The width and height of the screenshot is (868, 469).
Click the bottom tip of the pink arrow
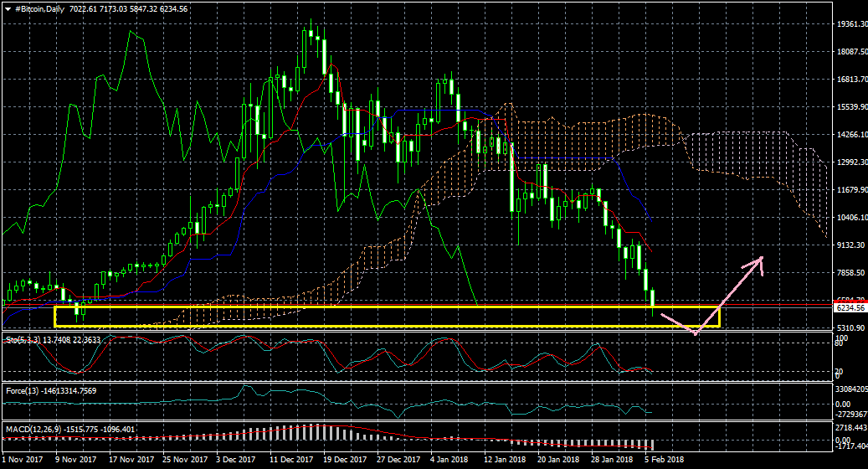click(x=695, y=333)
